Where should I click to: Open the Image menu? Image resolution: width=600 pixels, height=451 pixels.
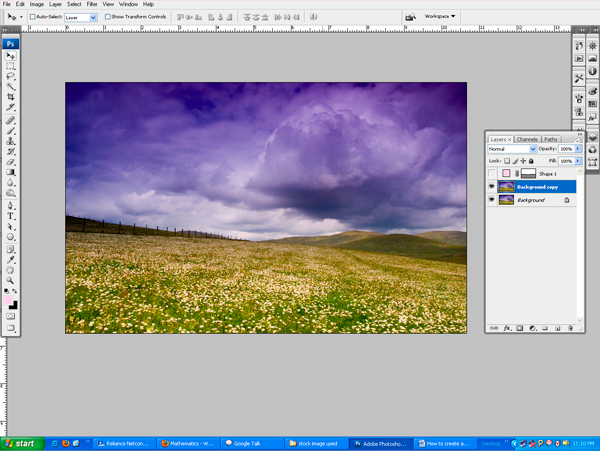37,4
